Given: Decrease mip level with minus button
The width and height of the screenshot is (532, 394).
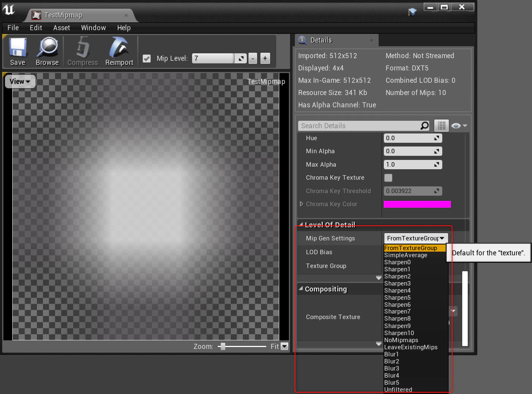Looking at the screenshot, I should tap(253, 59).
